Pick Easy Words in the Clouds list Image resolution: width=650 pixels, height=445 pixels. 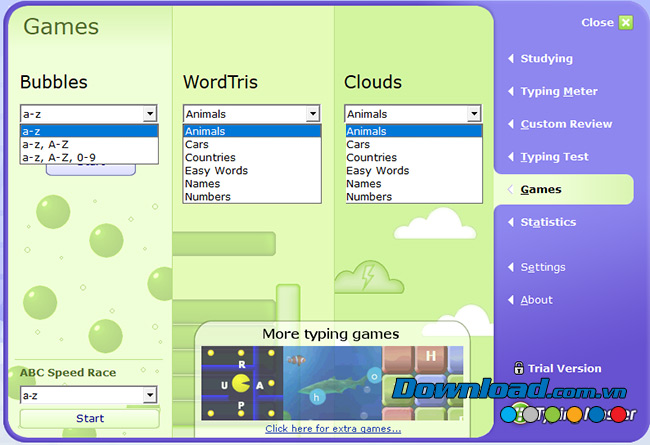click(414, 170)
